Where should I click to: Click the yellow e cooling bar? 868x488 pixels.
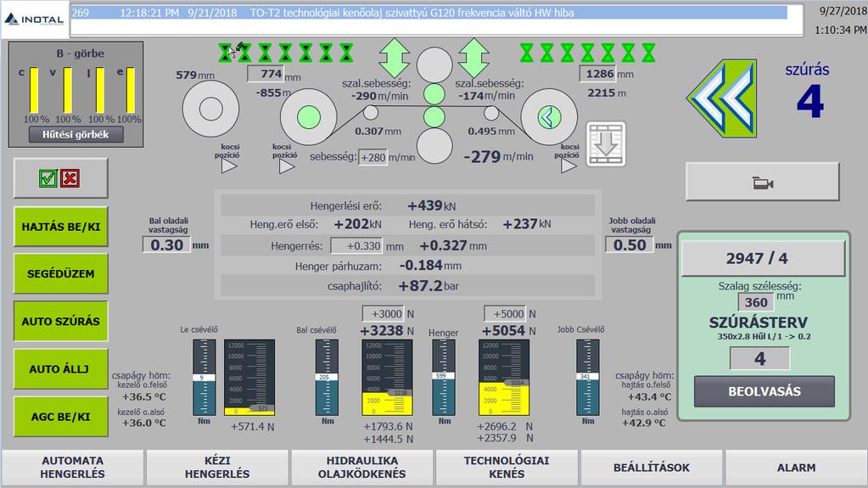pyautogui.click(x=131, y=90)
